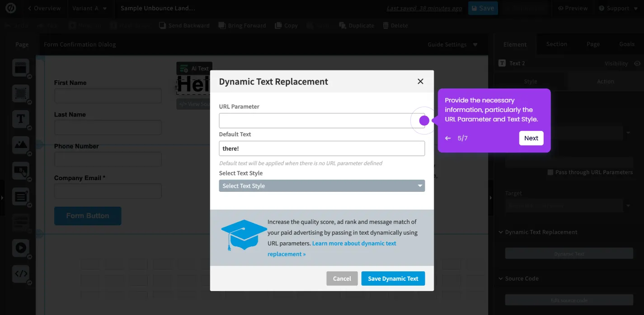Viewport: 644px width, 315px height.
Task: Select the Section widget icon in sidebar
Action: pos(21,68)
